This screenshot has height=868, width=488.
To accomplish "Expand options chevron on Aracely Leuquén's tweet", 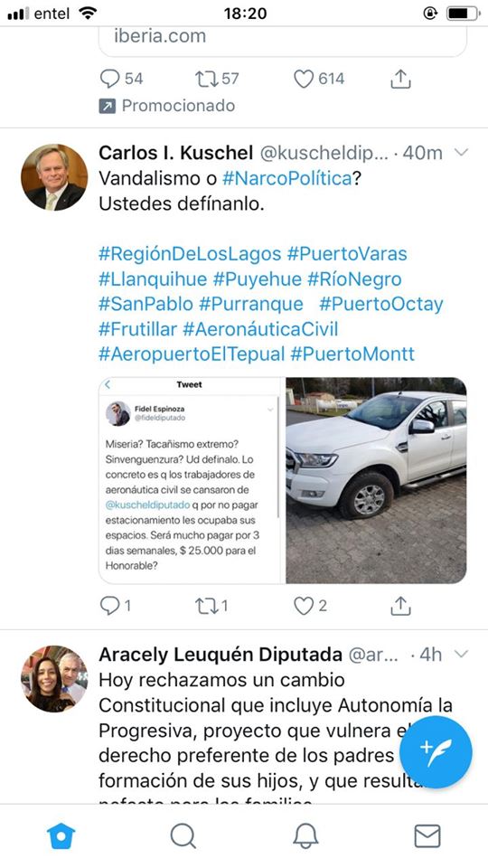I will pyautogui.click(x=461, y=655).
